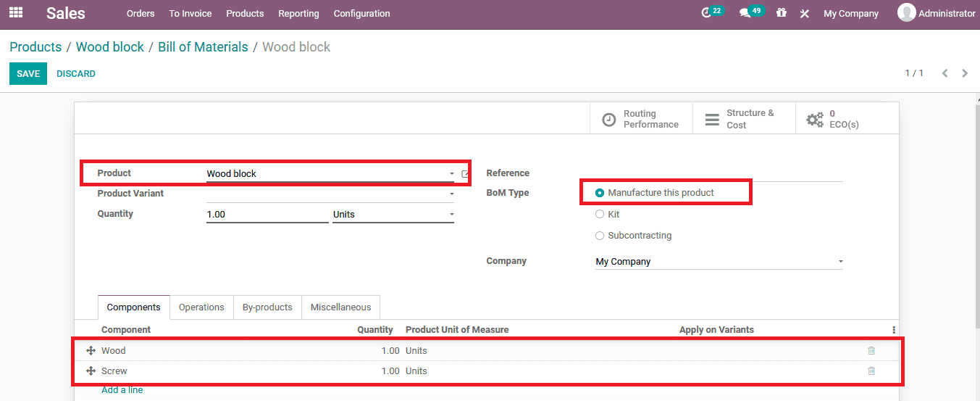Viewport: 980px width, 401px height.
Task: Go to Bill of Materials breadcrumb
Action: tap(203, 47)
